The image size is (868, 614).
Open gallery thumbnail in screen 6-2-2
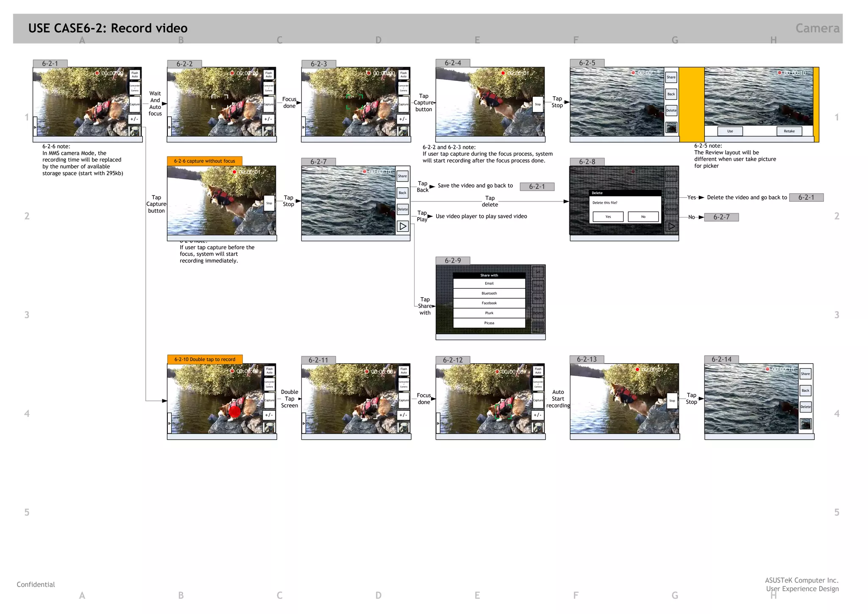click(x=269, y=131)
